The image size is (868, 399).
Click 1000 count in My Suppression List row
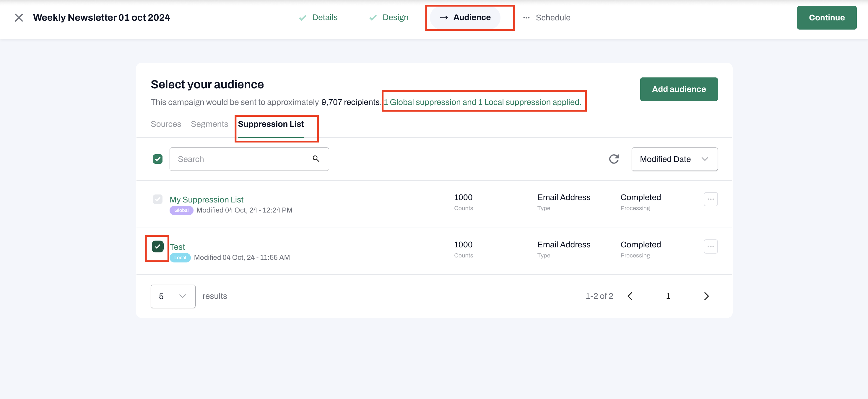(x=463, y=197)
